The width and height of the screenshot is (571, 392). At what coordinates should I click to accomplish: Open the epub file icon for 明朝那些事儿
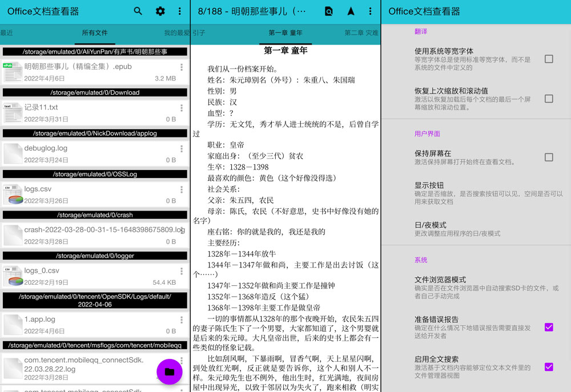[13, 72]
